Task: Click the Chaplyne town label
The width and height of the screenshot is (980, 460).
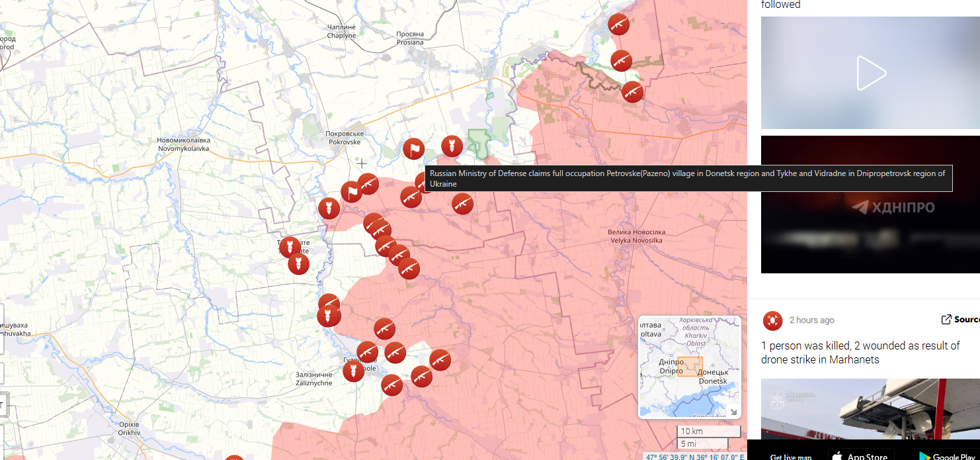Action: (341, 31)
